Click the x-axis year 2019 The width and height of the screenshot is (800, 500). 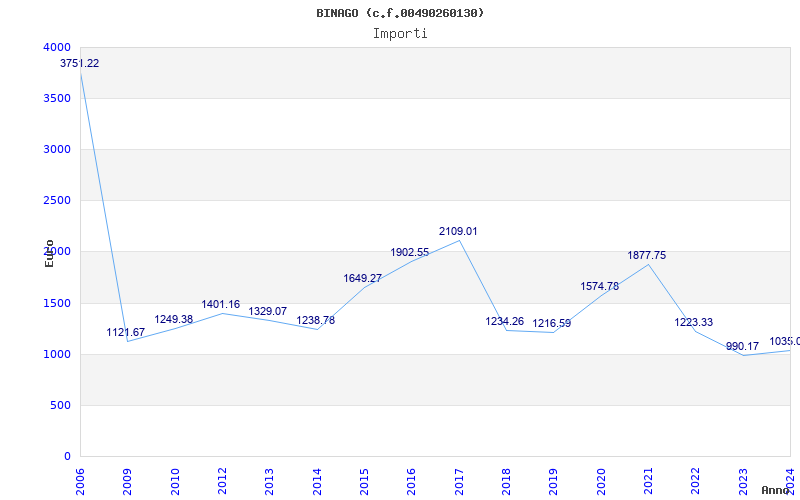[554, 482]
